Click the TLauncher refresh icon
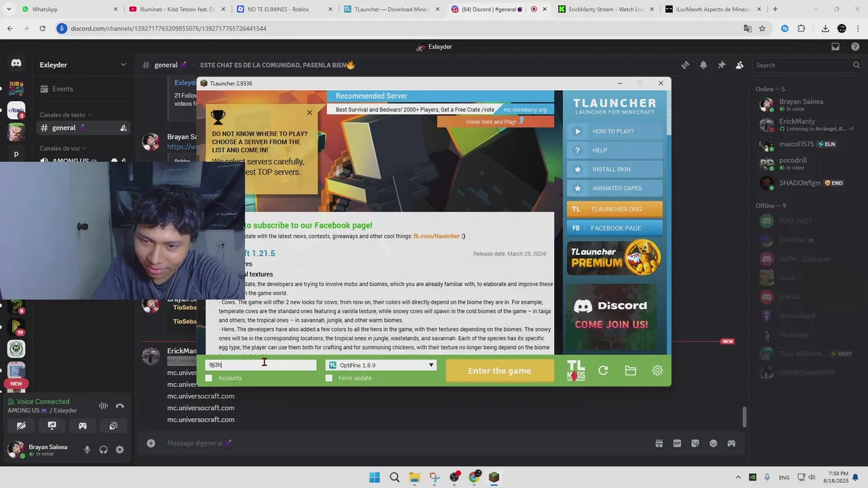Screen dimensions: 868x488 coord(603,371)
